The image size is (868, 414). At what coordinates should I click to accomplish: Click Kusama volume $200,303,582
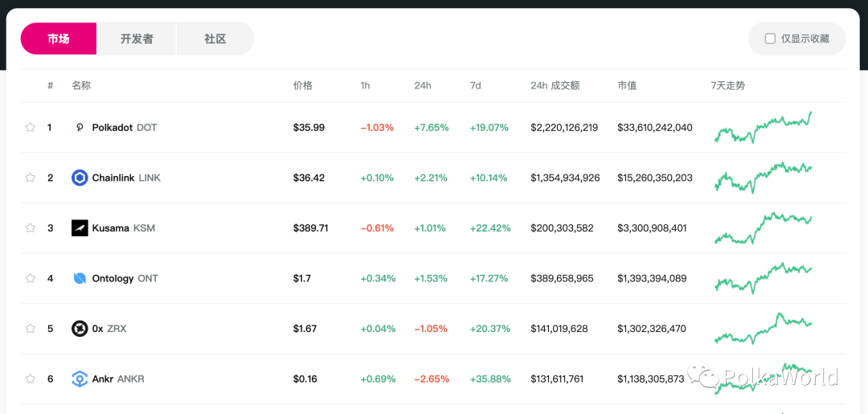(x=562, y=228)
